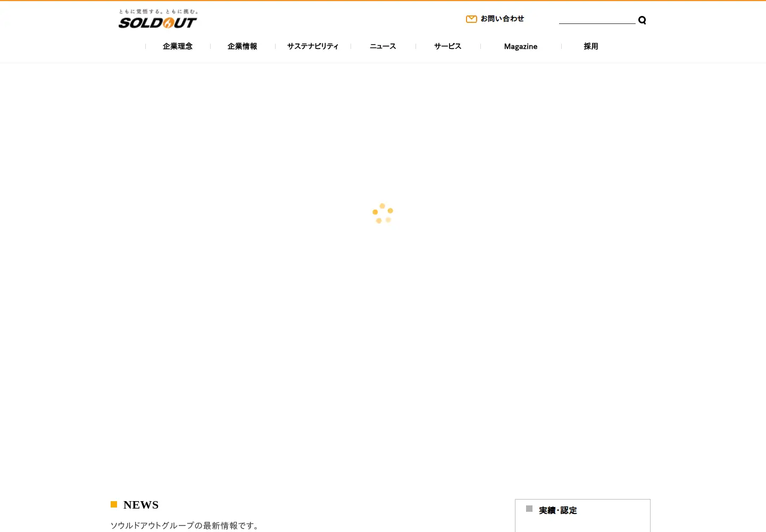Go to サステナビリティ menu item
This screenshot has height=532, width=766.
(x=313, y=46)
